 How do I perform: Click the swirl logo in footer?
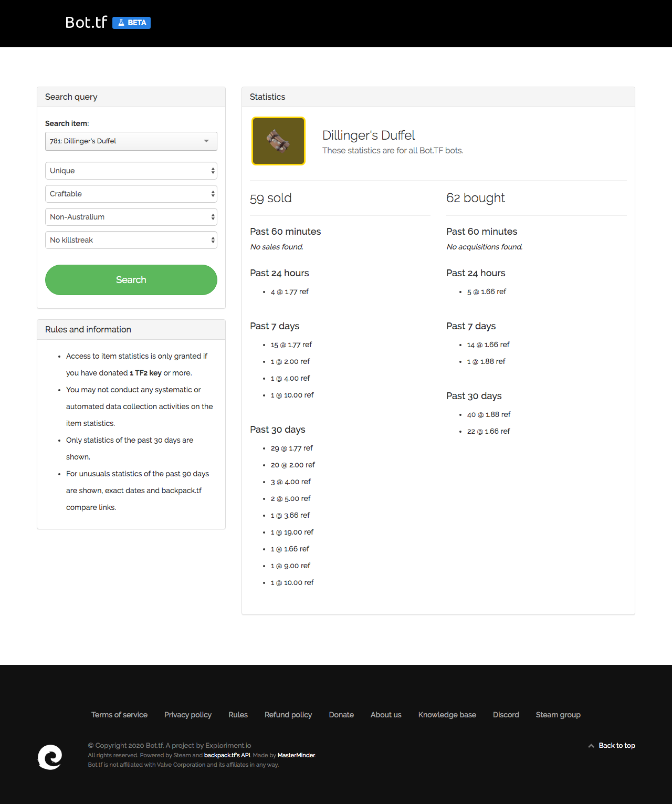(x=50, y=757)
